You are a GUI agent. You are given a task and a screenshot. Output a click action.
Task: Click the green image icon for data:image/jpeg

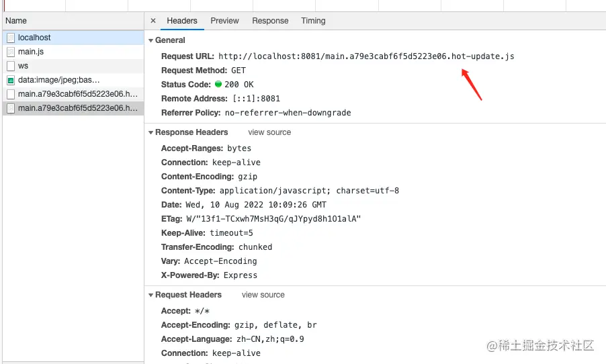coord(11,80)
